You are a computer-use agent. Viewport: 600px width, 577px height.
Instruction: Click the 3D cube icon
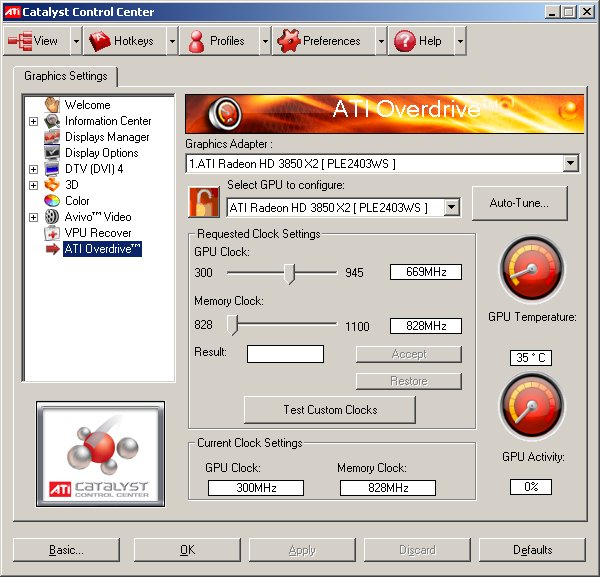click(52, 185)
